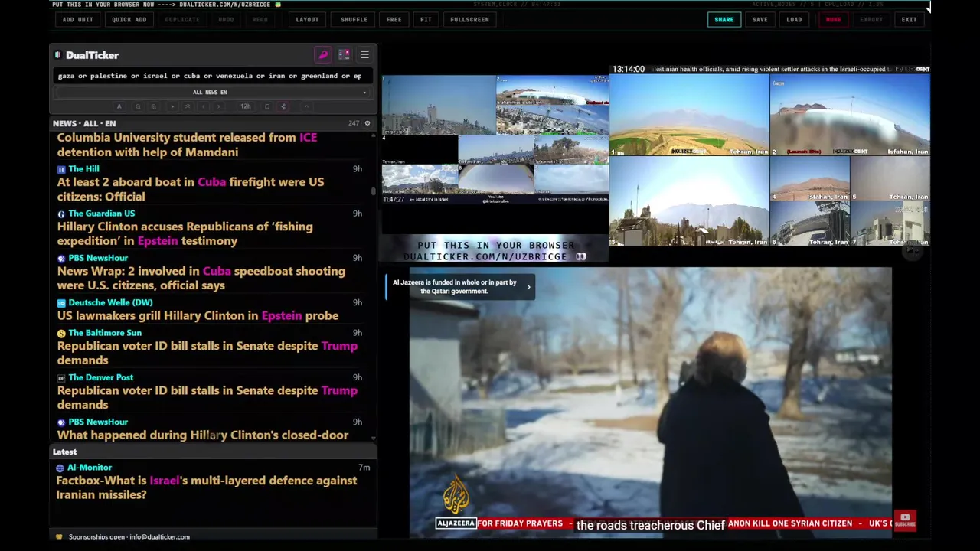This screenshot has height=551, width=980.
Task: Click YouTube subscribe icon on Al Jazeera video
Action: (x=905, y=521)
